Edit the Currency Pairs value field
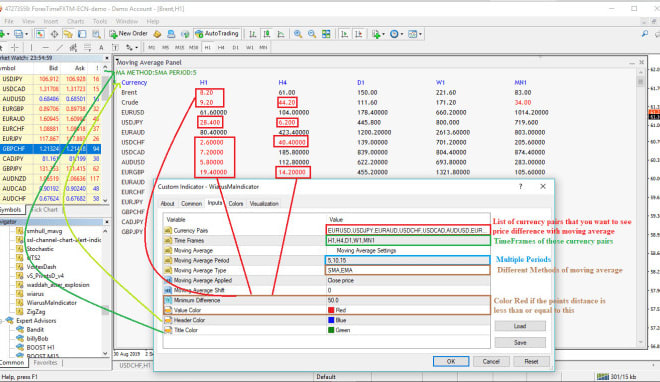The image size is (660, 382). tap(408, 231)
